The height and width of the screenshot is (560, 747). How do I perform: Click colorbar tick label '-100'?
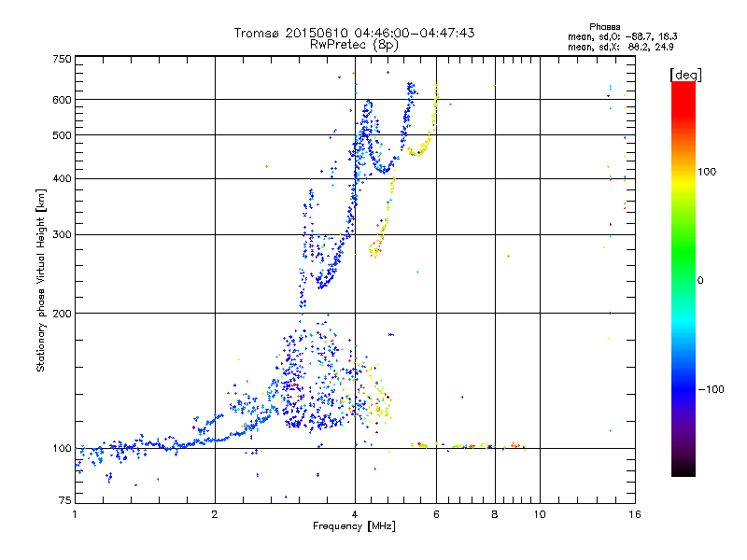[x=711, y=389]
